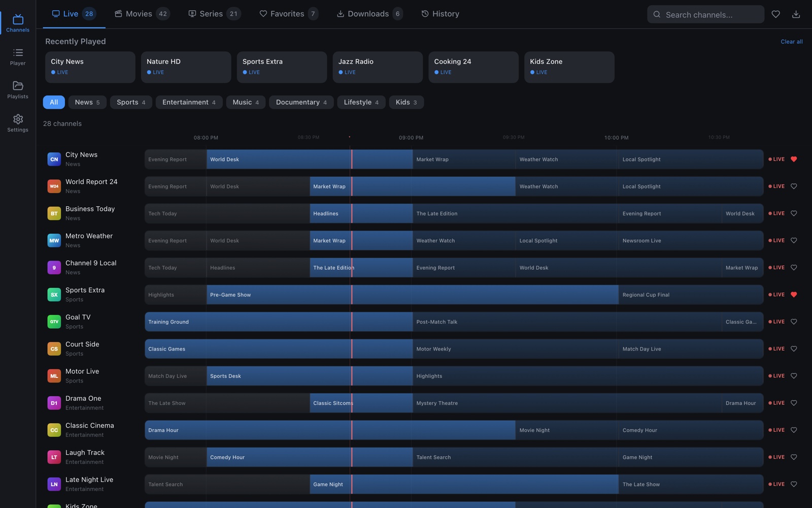Viewport: 812px width, 508px height.
Task: Open the Channels sidebar section
Action: (18, 23)
